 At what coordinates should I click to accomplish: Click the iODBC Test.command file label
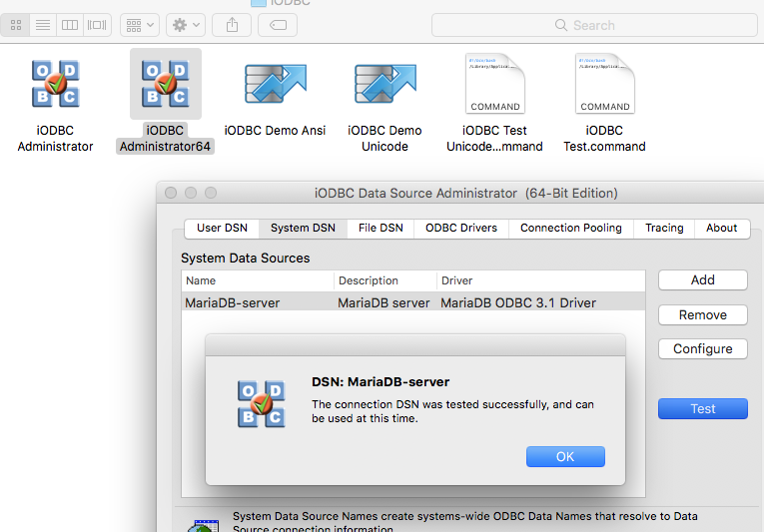[604, 139]
